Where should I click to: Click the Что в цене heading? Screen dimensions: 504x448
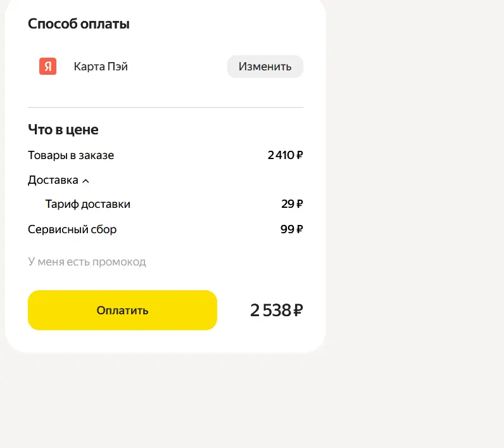(63, 130)
